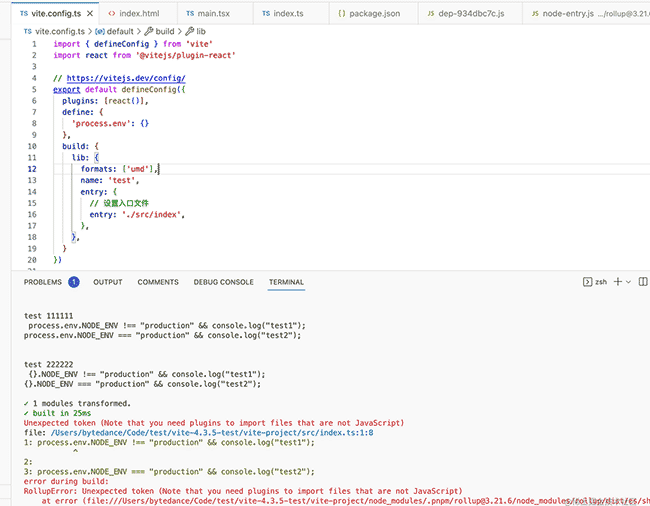Click the zsh terminal shell icon
The height and width of the screenshot is (506, 650).
(x=587, y=282)
